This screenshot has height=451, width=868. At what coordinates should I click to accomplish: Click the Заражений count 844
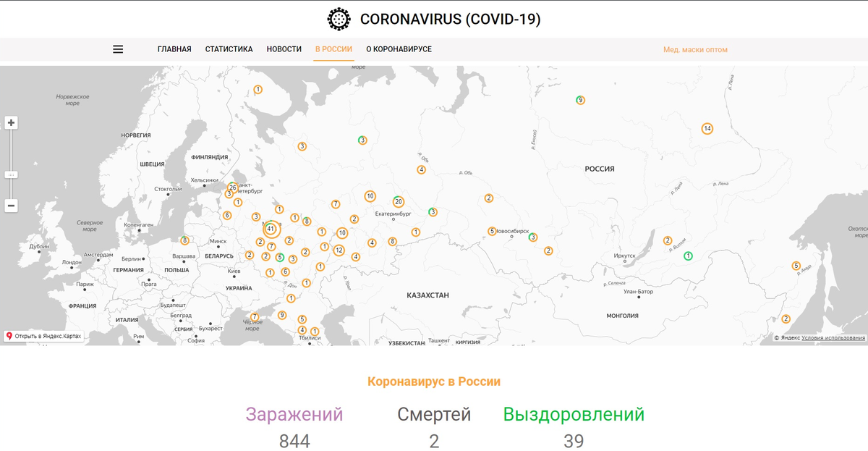[x=294, y=441]
